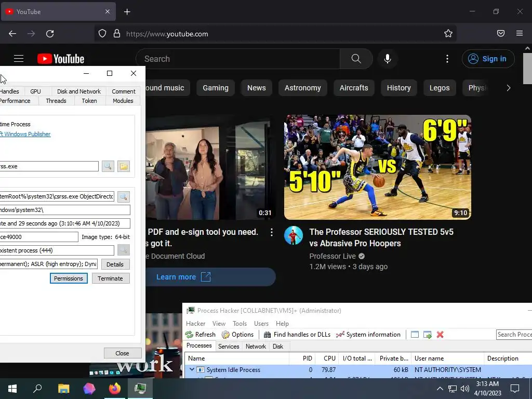Show more category chips arrow
532x399 pixels.
click(508, 88)
